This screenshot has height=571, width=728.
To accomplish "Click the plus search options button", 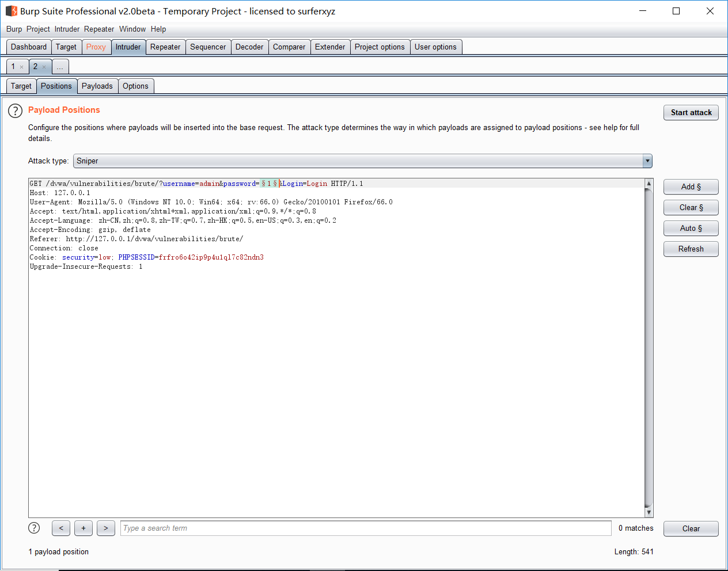I will (84, 528).
